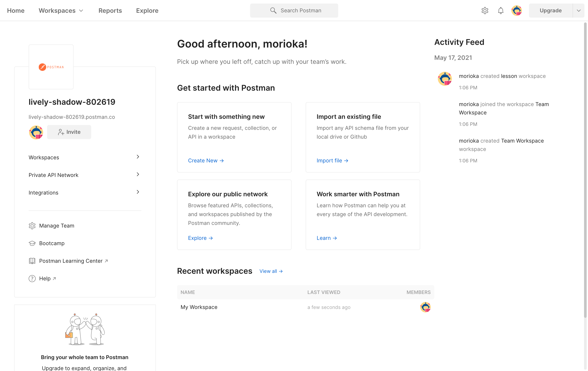This screenshot has width=588, height=371.
Task: Follow the Create New link
Action: [x=206, y=160]
